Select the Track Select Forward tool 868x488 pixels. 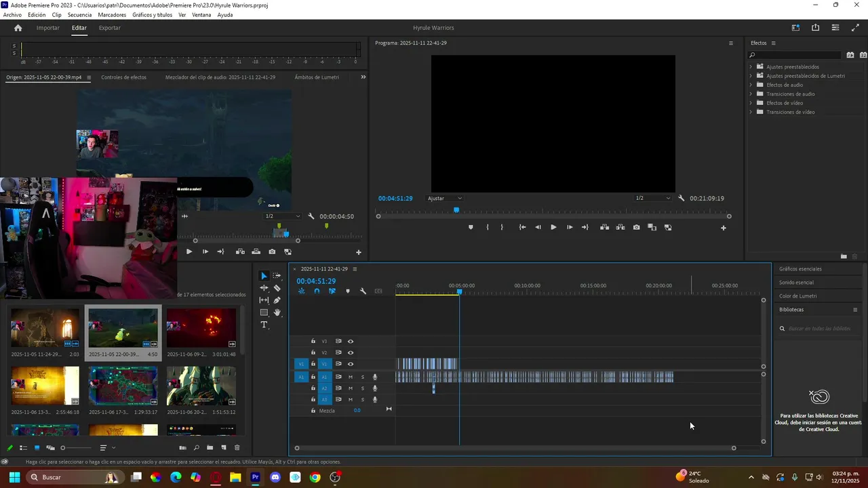point(277,276)
